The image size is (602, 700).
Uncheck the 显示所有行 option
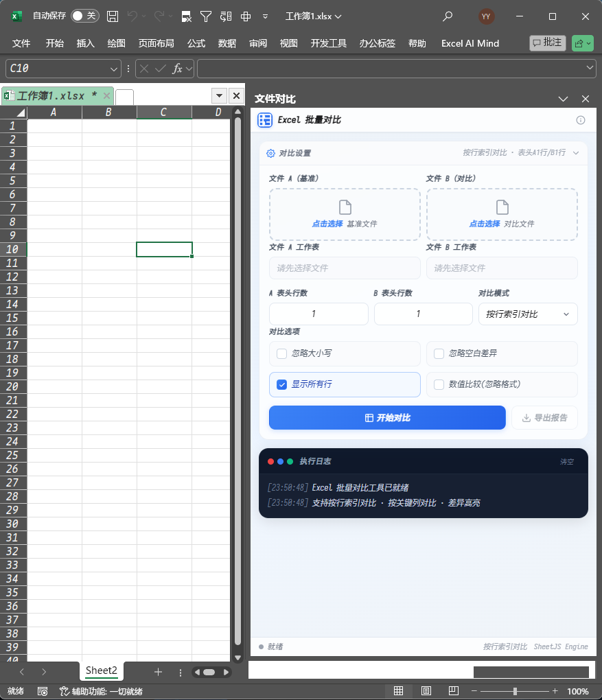(x=282, y=384)
